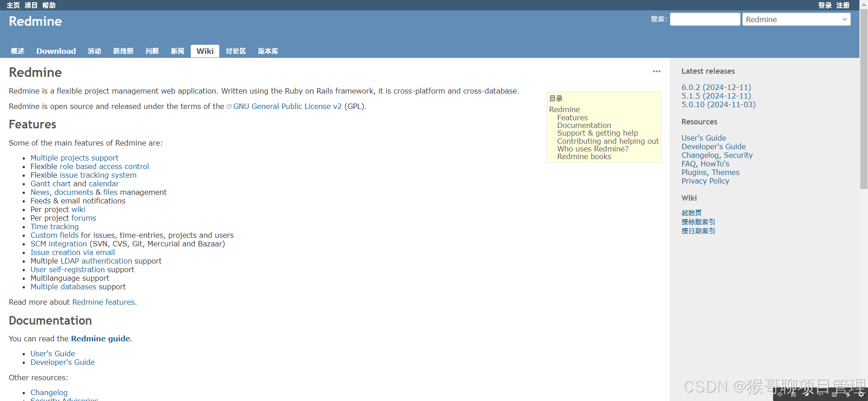
Task: Jump to Features in table of contents
Action: pos(572,118)
